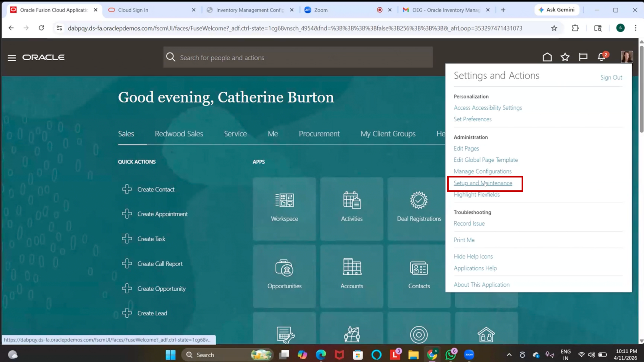Open the volume control in system tray
Viewport: 644px width, 362px height.
click(591, 355)
